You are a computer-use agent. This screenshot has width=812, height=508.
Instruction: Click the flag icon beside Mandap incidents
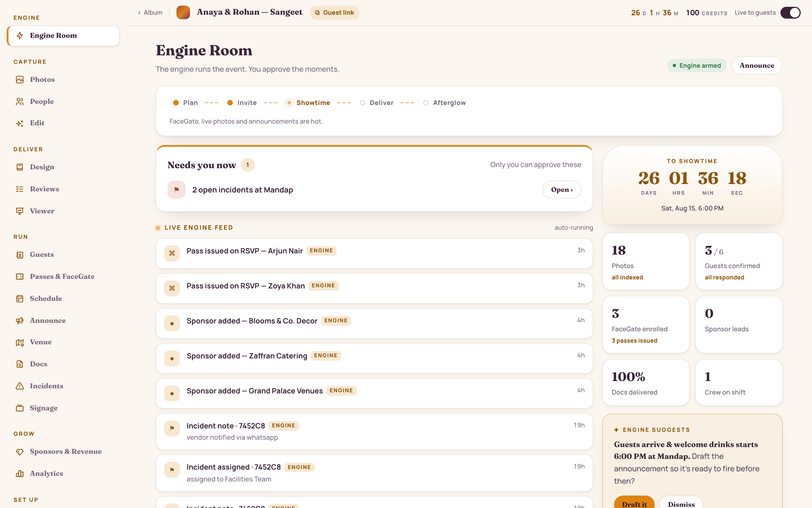(176, 190)
